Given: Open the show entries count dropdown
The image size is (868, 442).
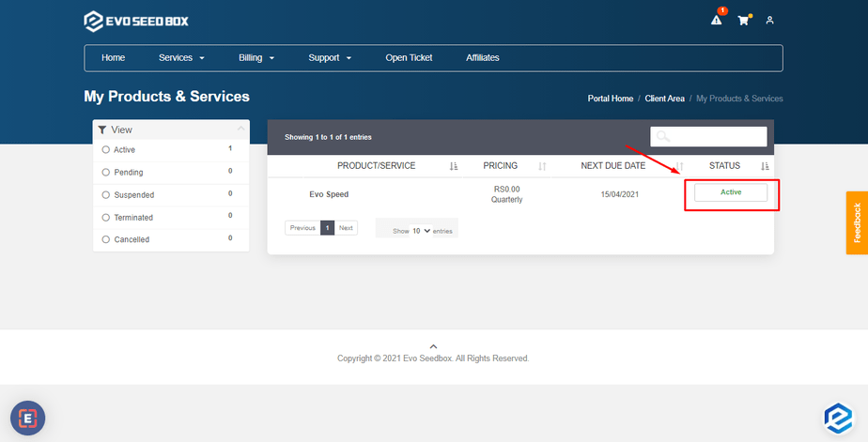Looking at the screenshot, I should [x=421, y=231].
